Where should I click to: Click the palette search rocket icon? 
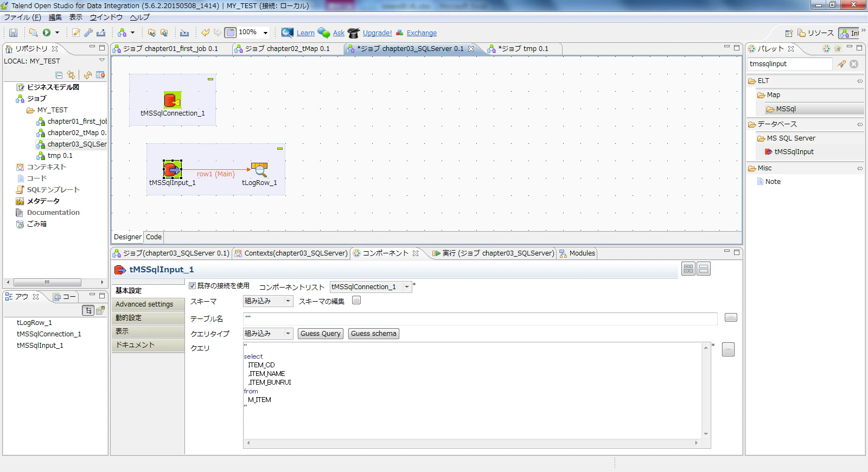(x=841, y=64)
